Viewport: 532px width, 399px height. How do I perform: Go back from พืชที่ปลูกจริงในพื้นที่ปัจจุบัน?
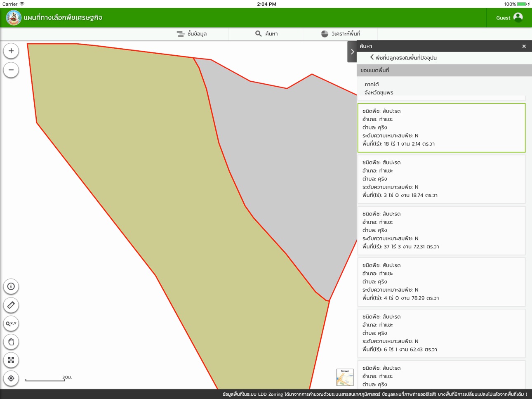tap(372, 57)
